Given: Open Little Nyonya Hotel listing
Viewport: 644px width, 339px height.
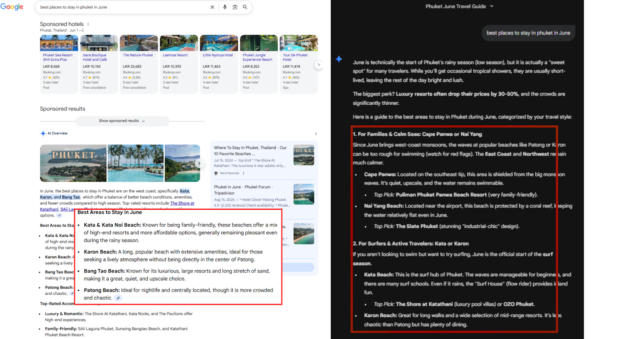Looking at the screenshot, I should 219,64.
